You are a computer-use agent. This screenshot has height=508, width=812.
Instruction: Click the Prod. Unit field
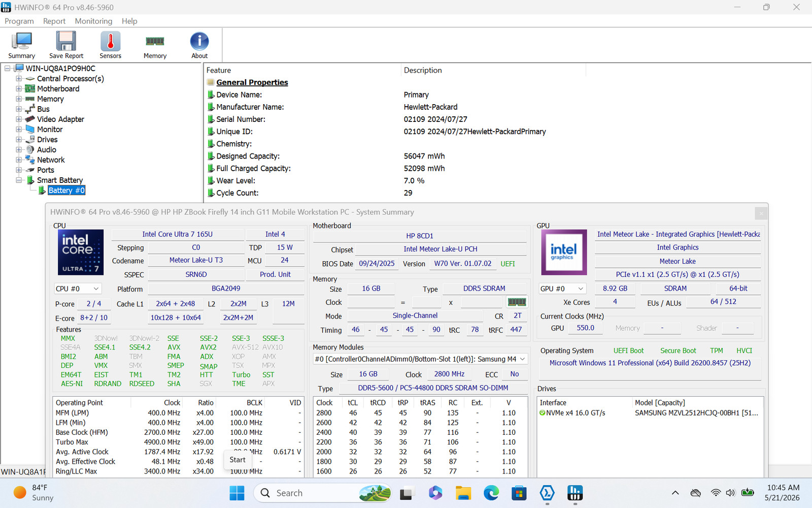pyautogui.click(x=275, y=274)
